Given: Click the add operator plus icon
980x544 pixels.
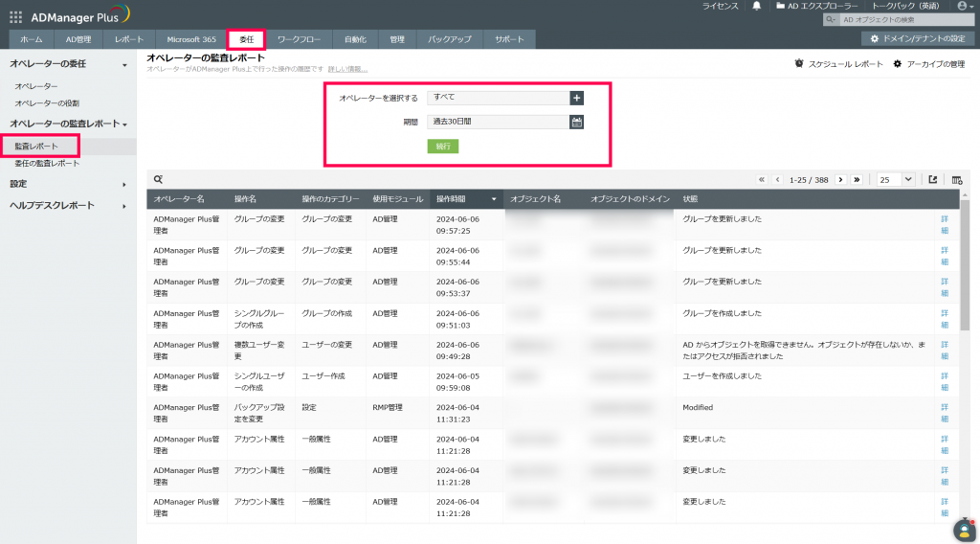Looking at the screenshot, I should click(x=576, y=99).
